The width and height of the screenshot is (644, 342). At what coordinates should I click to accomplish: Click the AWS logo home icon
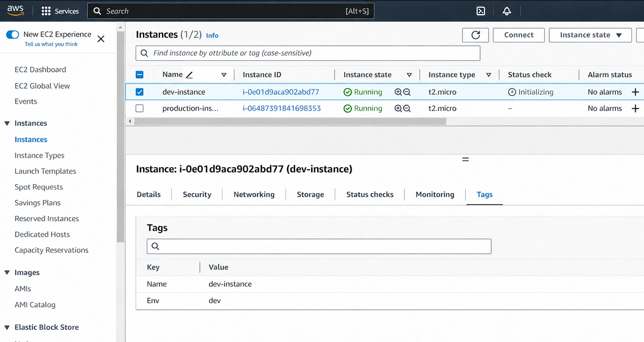pos(15,10)
